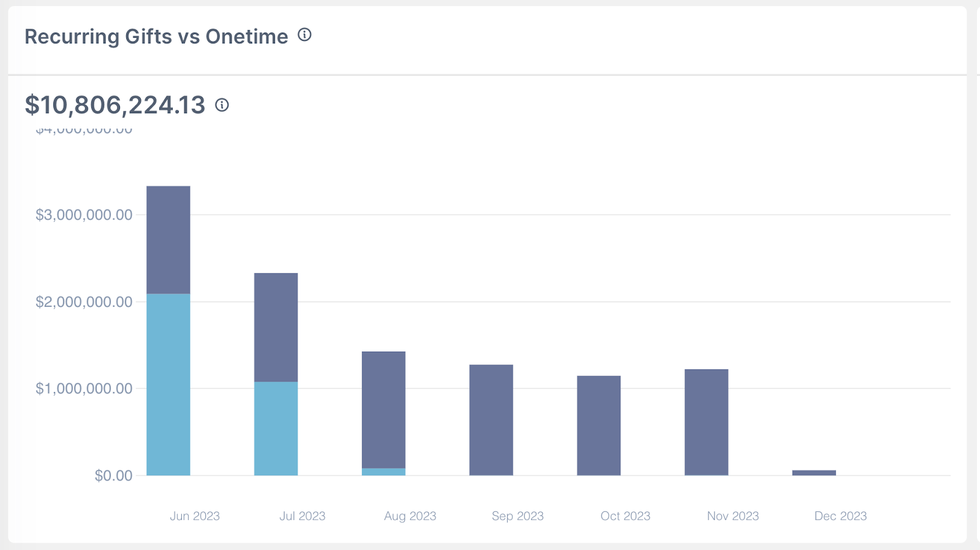Click dark purple segment of Aug 2023 bar

tap(383, 409)
